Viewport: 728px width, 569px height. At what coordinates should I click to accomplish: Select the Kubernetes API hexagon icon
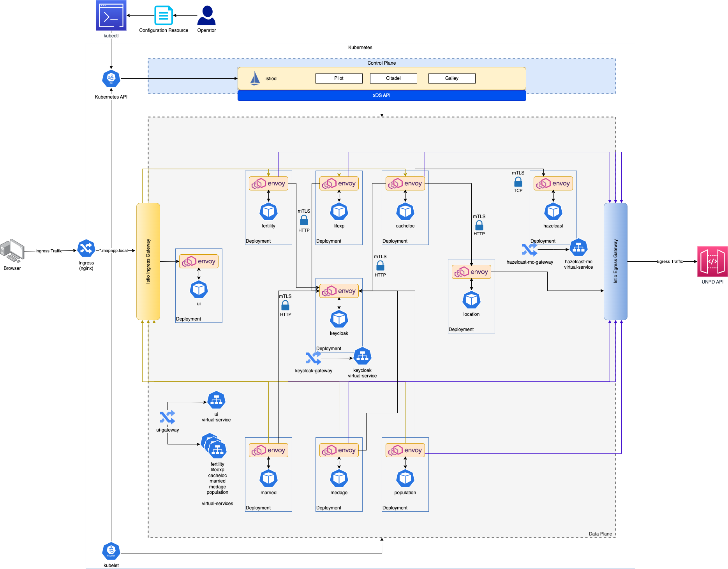tap(111, 79)
